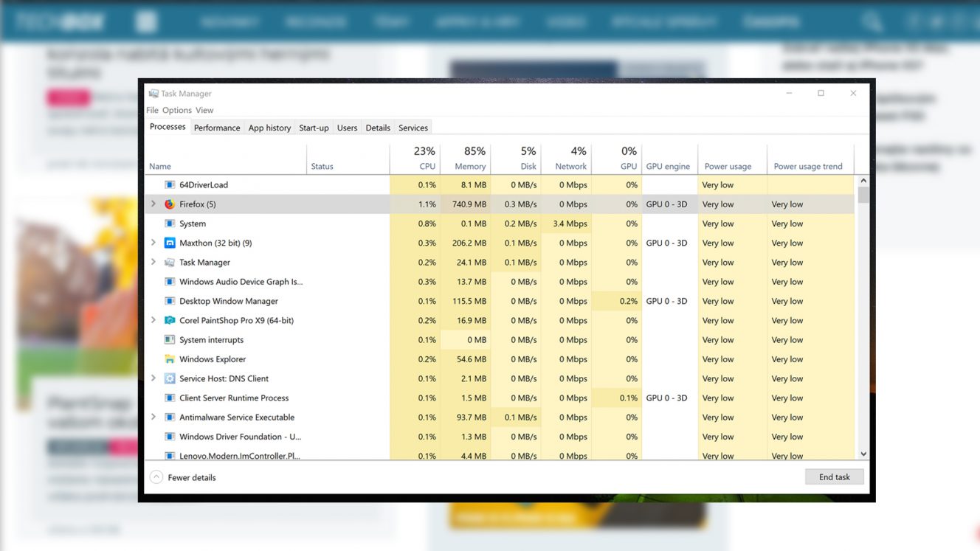Click Windows Explorer memory 54.6 MB
Viewport: 980px width, 551px height.
tap(466, 359)
